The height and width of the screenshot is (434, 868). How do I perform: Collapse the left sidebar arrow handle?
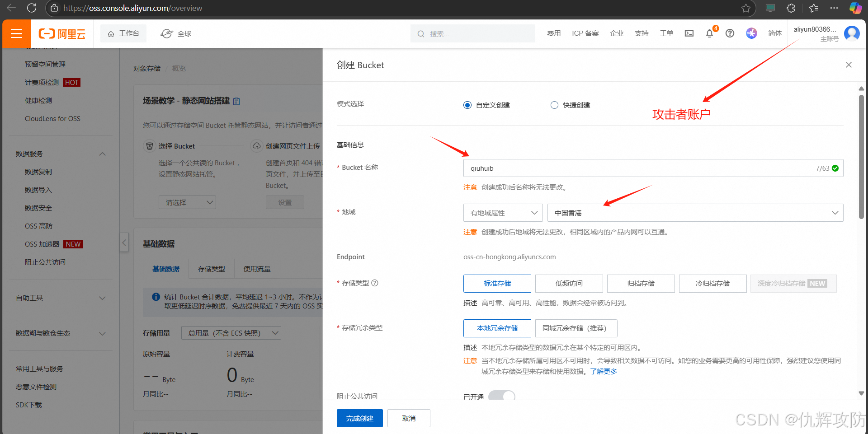(x=124, y=243)
